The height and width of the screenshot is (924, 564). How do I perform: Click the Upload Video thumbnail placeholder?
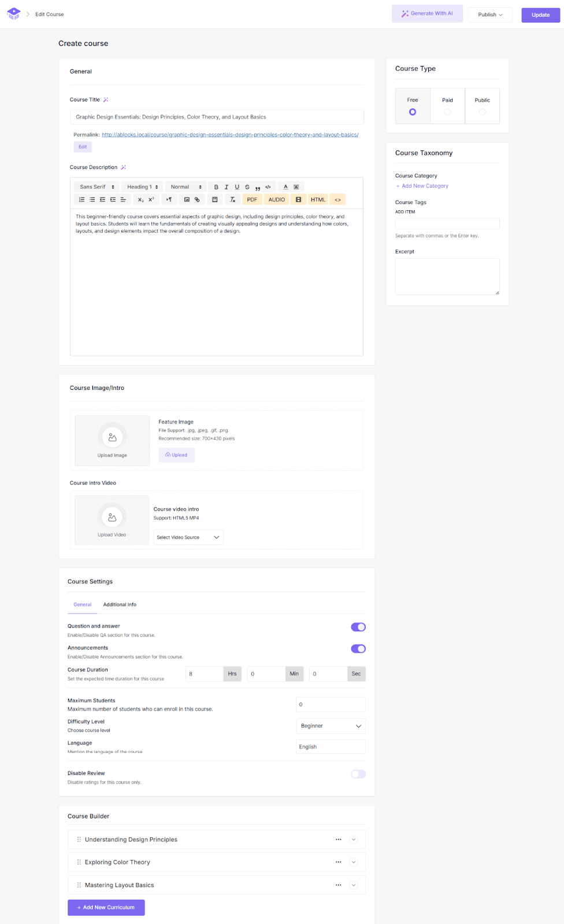(x=112, y=520)
